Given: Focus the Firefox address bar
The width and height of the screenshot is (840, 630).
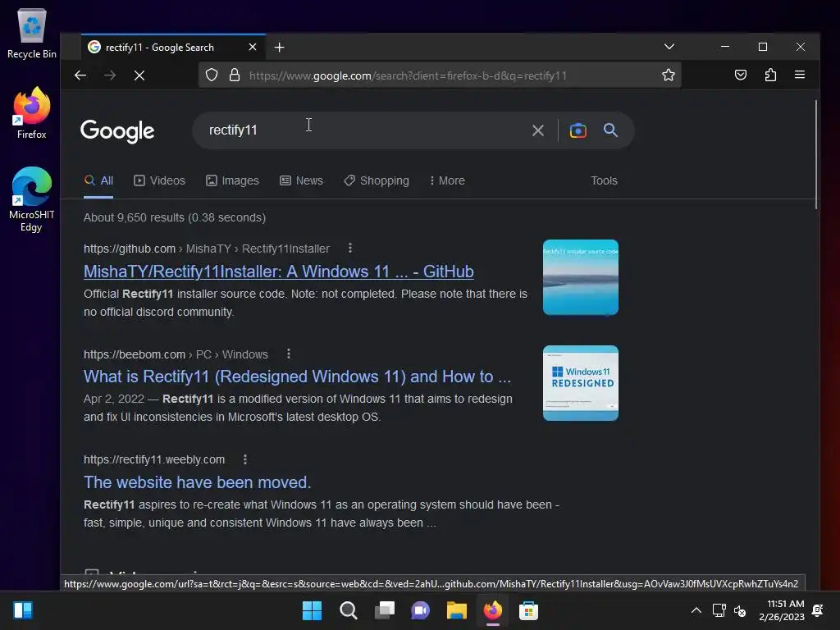Looking at the screenshot, I should [440, 75].
